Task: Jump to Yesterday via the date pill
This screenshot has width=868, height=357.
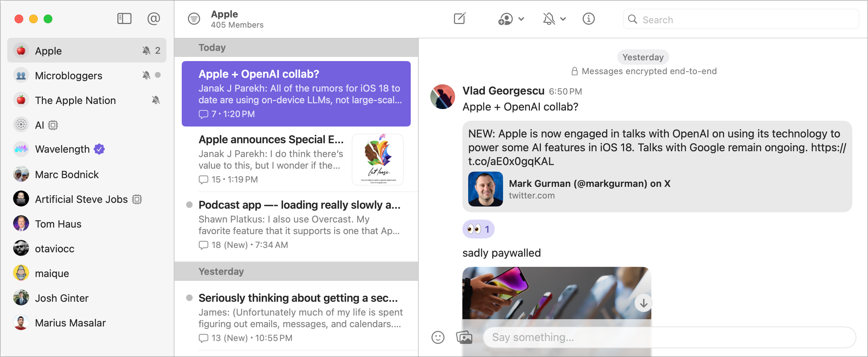Action: 642,57
